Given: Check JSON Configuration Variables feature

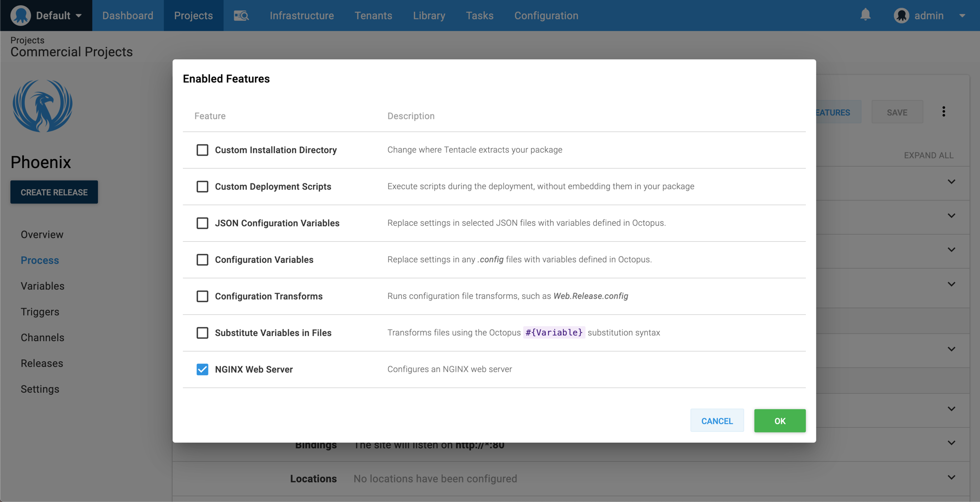Looking at the screenshot, I should 202,223.
